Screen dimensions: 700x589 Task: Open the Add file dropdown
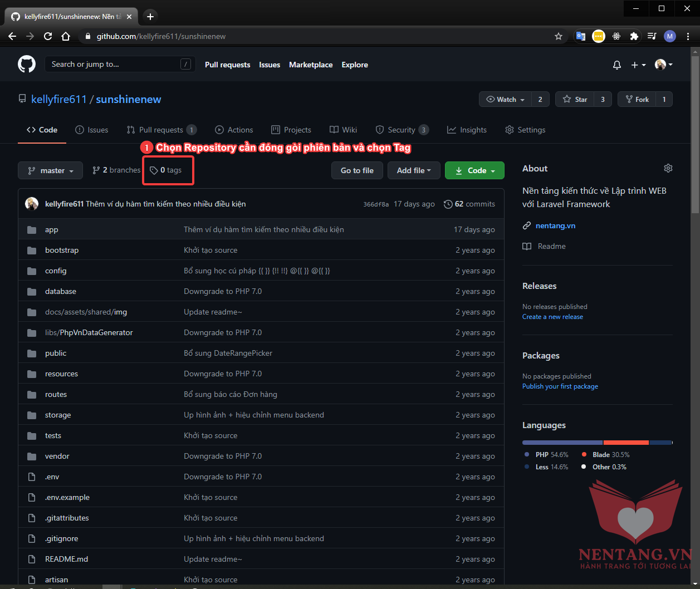[x=414, y=170]
